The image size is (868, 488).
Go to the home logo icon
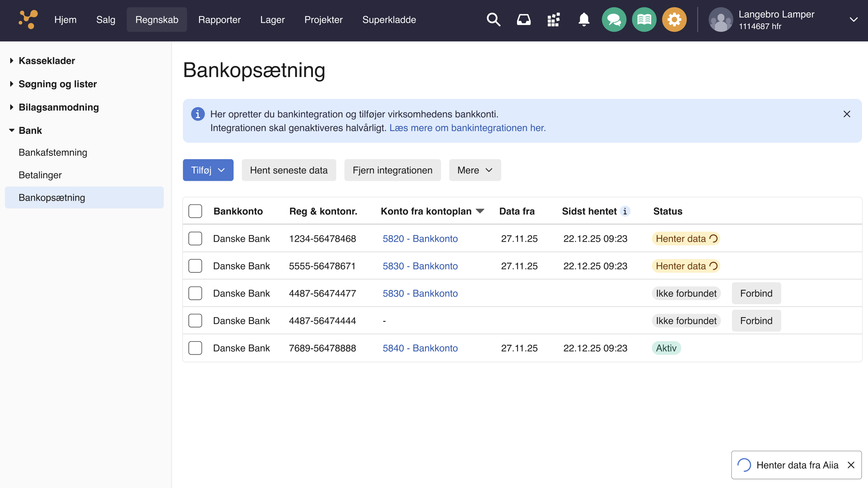28,19
